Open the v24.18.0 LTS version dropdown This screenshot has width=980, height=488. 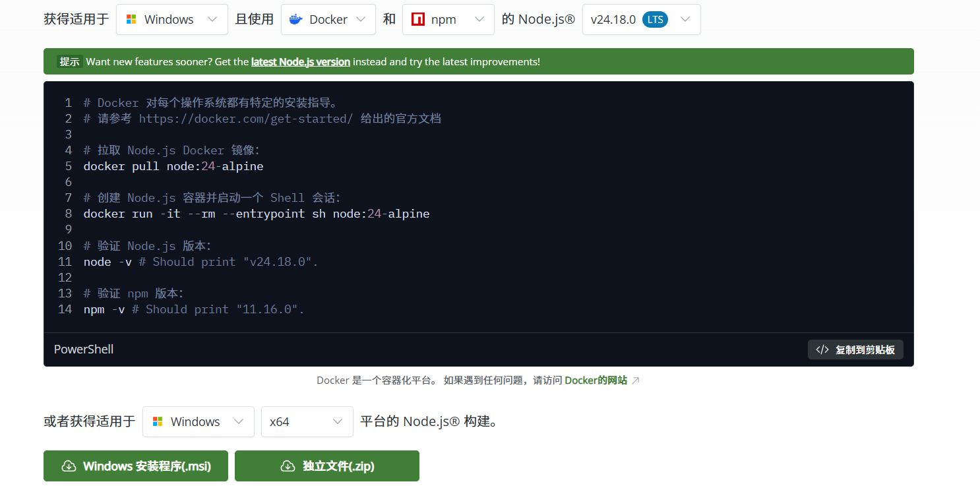tap(642, 20)
